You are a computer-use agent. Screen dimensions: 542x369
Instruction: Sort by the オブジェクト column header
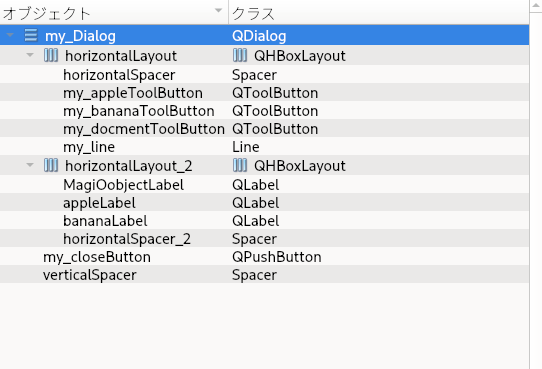pyautogui.click(x=114, y=13)
